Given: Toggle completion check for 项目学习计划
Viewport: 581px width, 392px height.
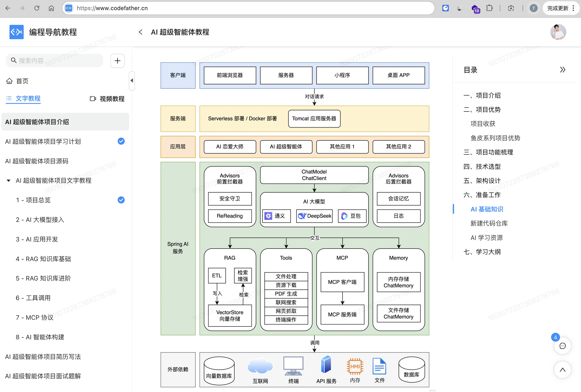Looking at the screenshot, I should point(121,141).
